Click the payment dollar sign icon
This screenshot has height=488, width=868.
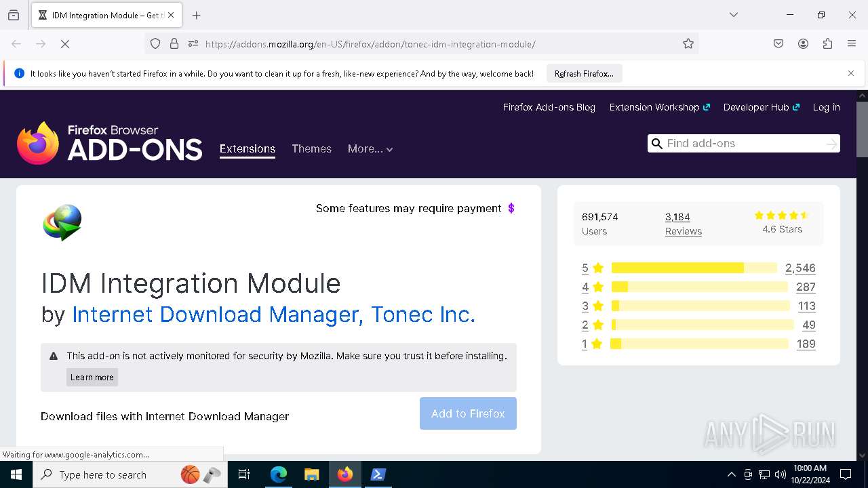[x=511, y=208]
